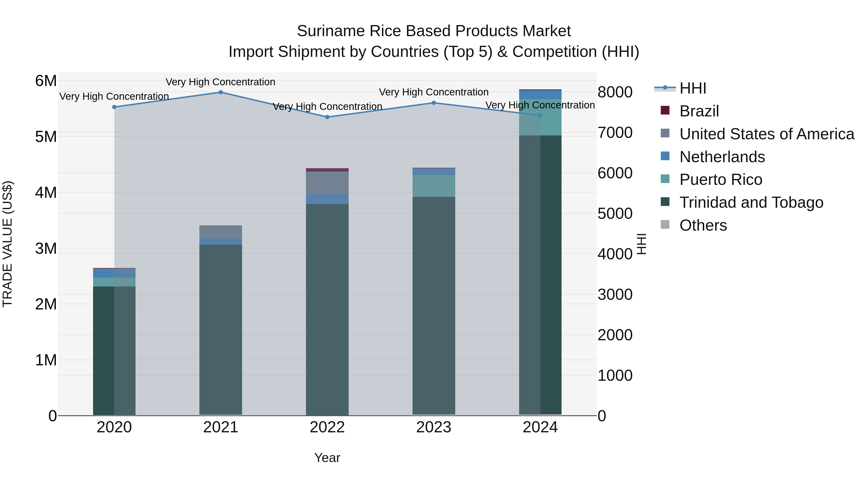Click the 2023 Puerto Rico bar segment
The image size is (868, 488).
434,186
